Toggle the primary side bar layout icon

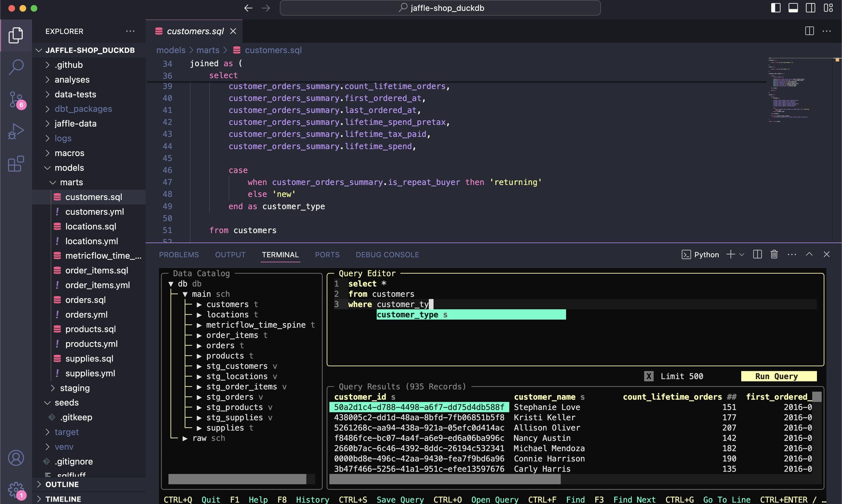[775, 8]
